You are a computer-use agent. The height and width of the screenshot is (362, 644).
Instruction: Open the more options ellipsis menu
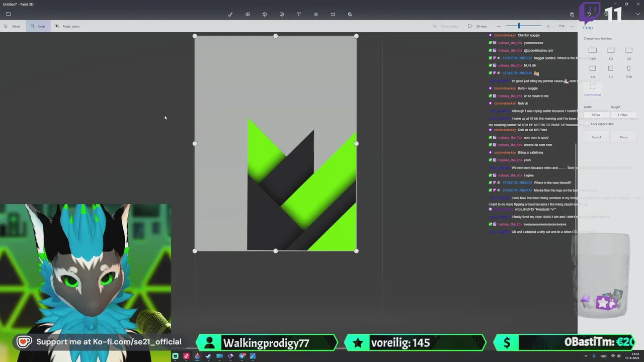(x=572, y=26)
